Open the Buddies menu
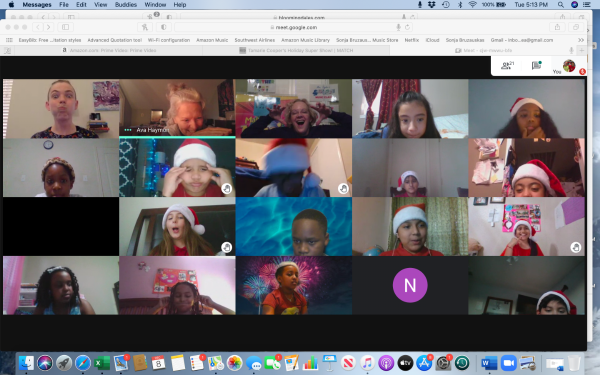 (126, 5)
